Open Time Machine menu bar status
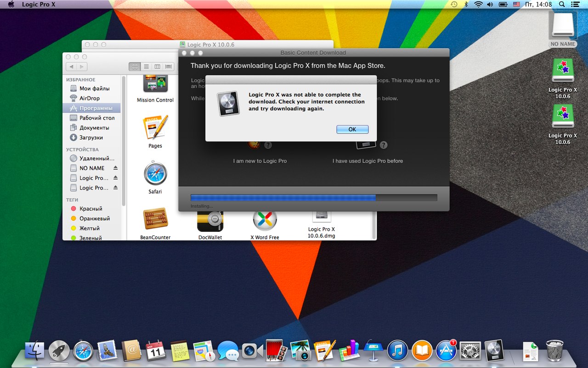 tap(454, 4)
